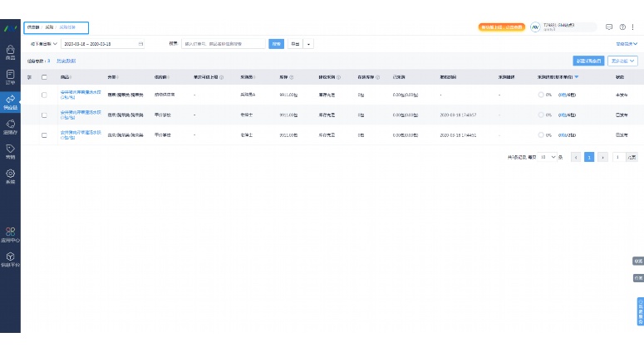
Task: Click the orange banner pill in top bar
Action: pos(501,27)
